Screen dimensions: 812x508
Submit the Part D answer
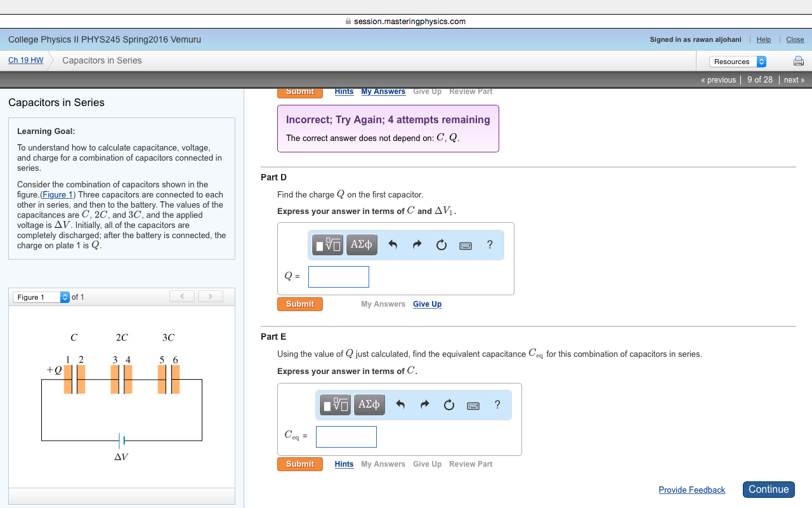pos(299,304)
